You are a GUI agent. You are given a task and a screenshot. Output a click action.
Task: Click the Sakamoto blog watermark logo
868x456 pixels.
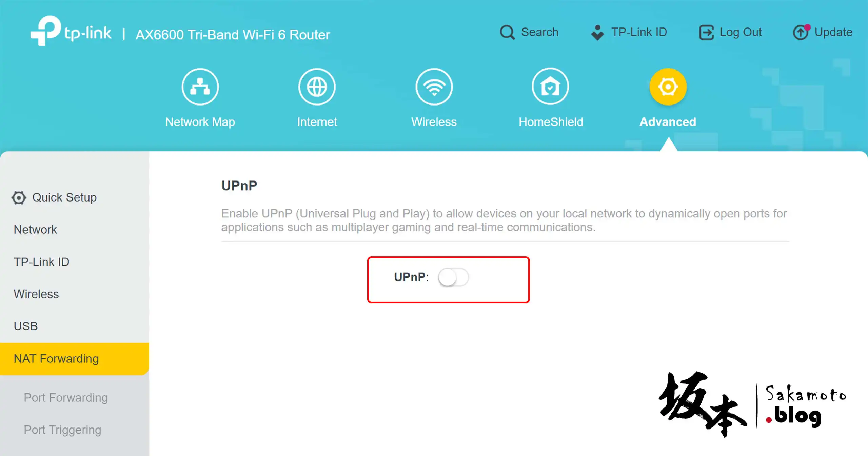(753, 404)
